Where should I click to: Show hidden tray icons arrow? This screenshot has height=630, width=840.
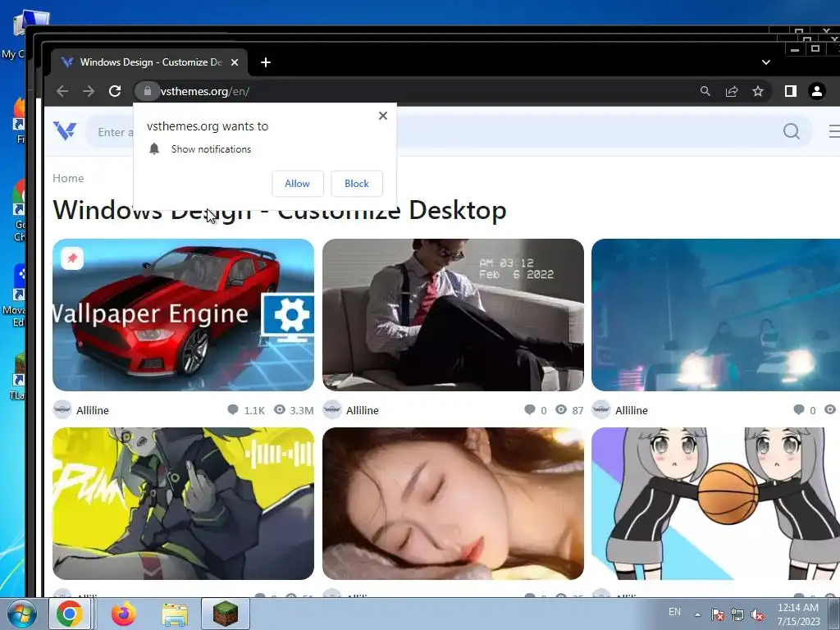697,614
